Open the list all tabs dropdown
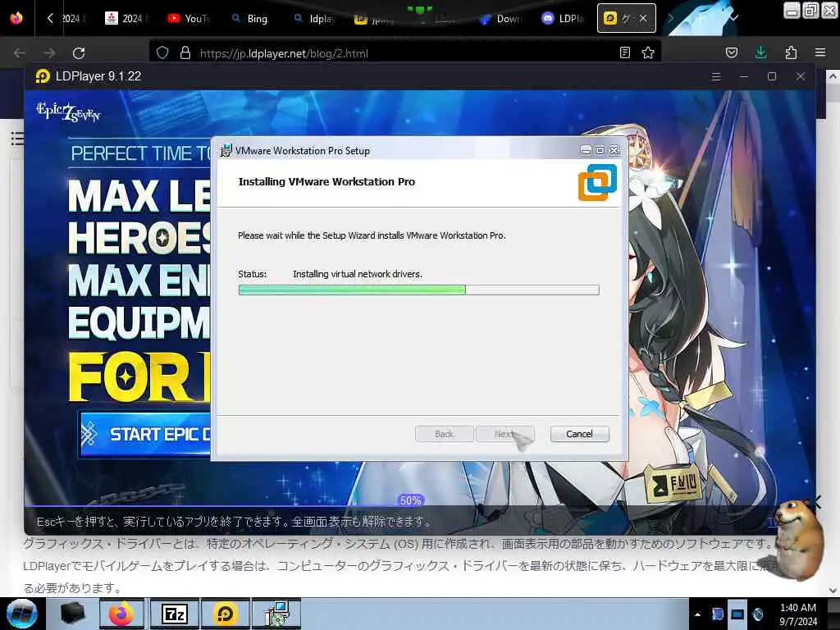This screenshot has height=630, width=840. coord(734,18)
